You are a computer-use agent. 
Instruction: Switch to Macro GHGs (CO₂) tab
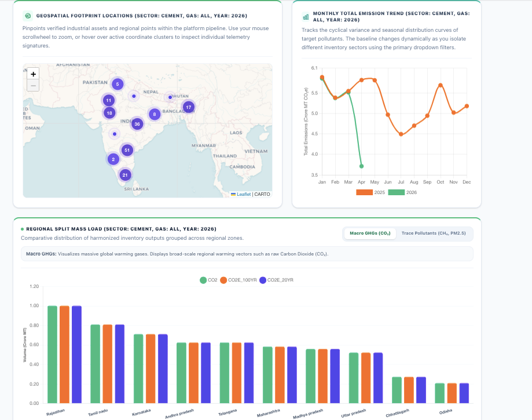tap(370, 233)
